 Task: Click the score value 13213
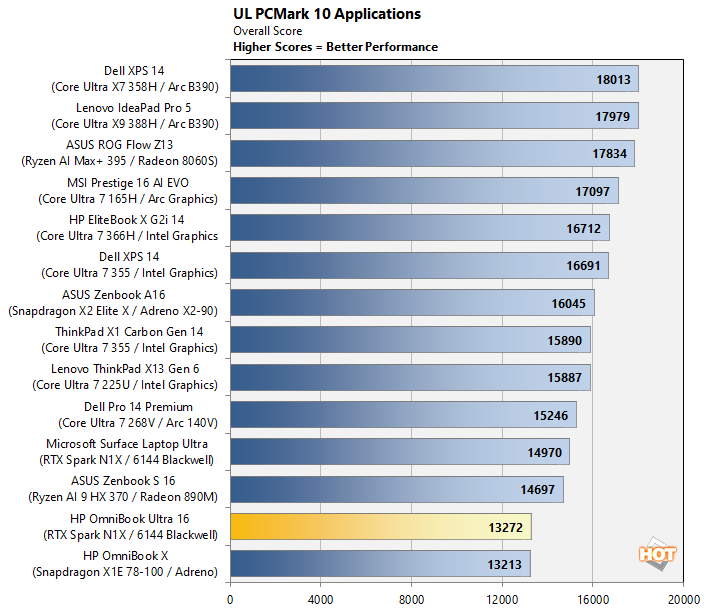(x=504, y=565)
